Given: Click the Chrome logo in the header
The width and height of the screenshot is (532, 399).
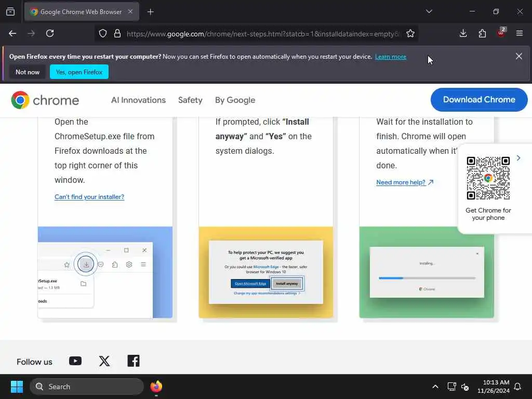Looking at the screenshot, I should (x=45, y=100).
